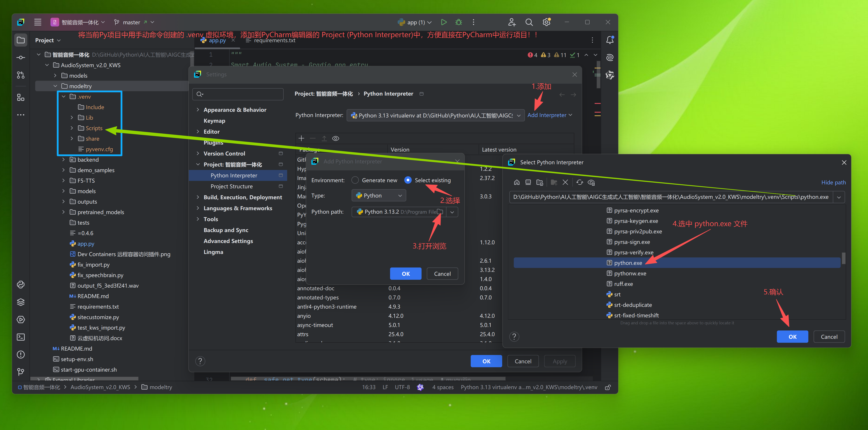Click the Debug bug icon
Screen dimensions: 868x430
coord(459,22)
